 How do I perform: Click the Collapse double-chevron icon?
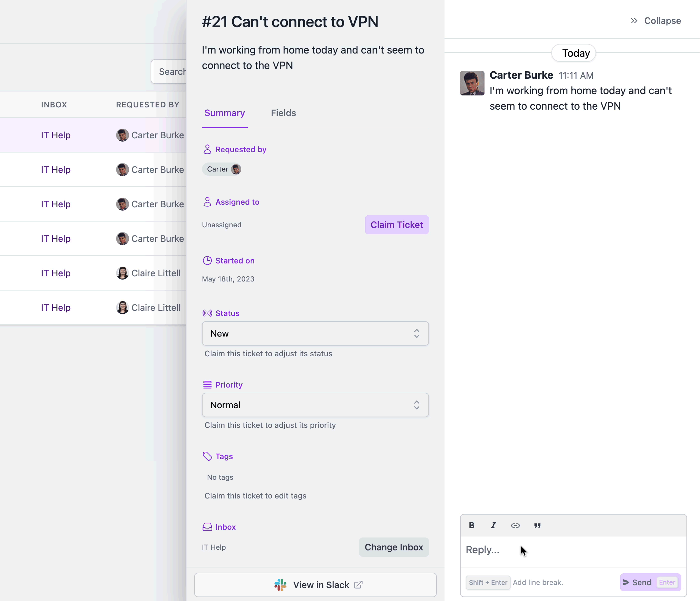tap(634, 21)
